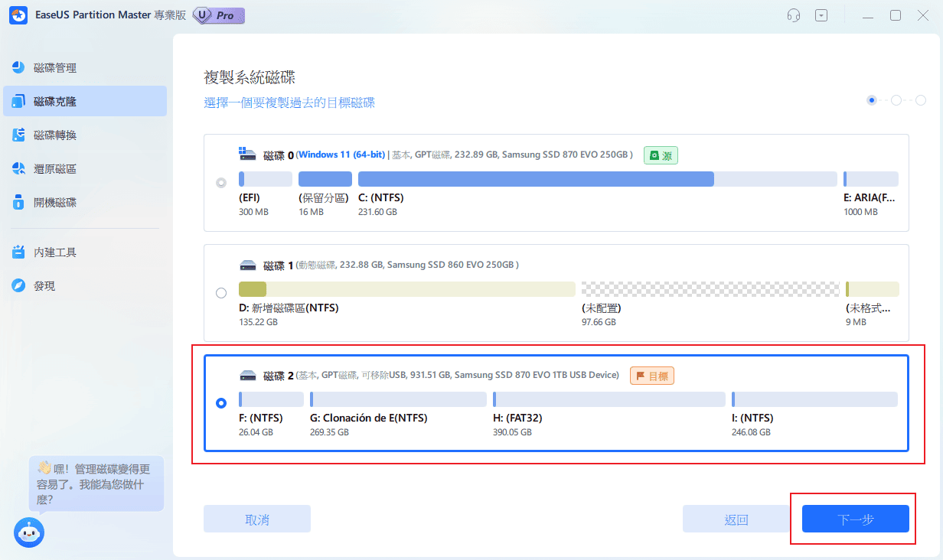Click the Windows icon on 磁碟 0
Image resolution: width=943 pixels, height=560 pixels.
pos(247,155)
